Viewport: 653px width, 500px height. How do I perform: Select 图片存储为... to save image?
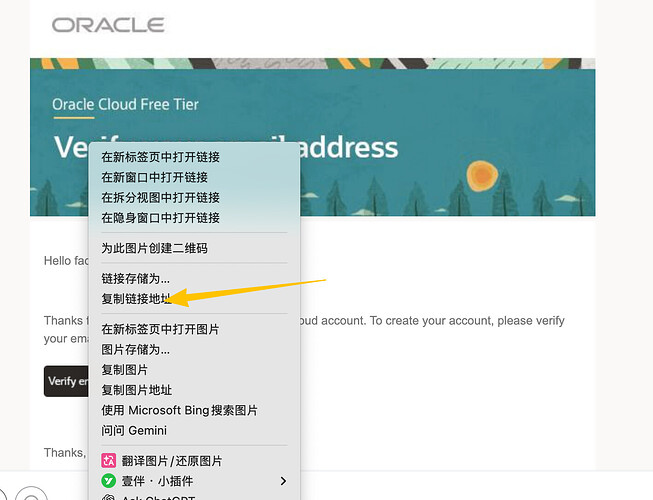[194, 350]
